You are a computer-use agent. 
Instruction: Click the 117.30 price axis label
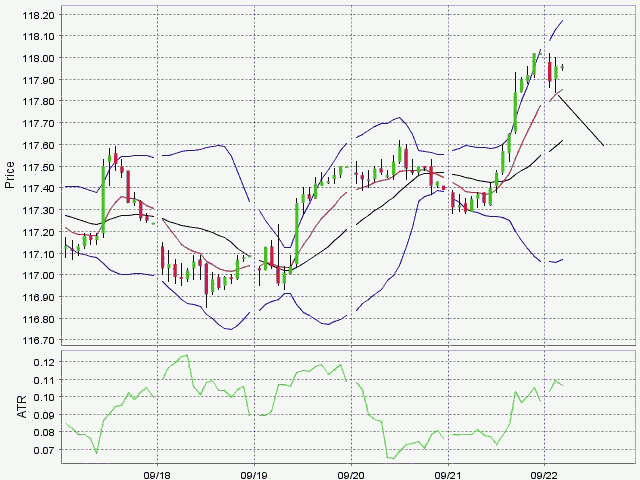[39, 210]
